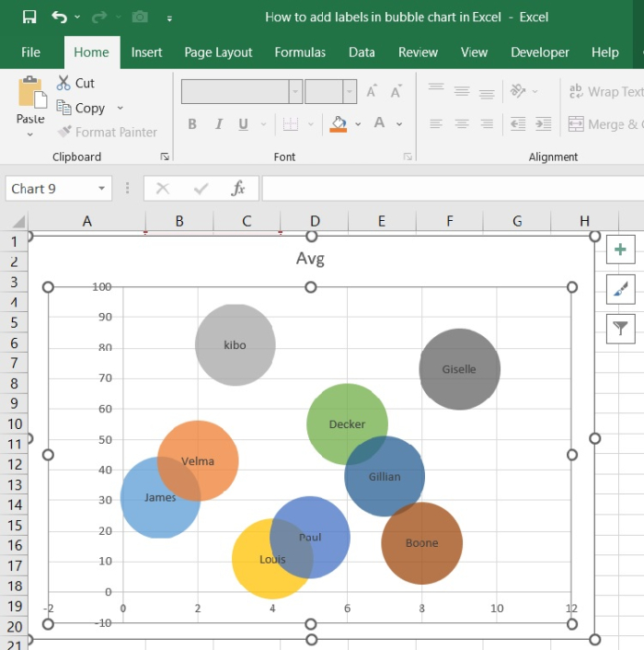Undo the last action

pos(59,17)
